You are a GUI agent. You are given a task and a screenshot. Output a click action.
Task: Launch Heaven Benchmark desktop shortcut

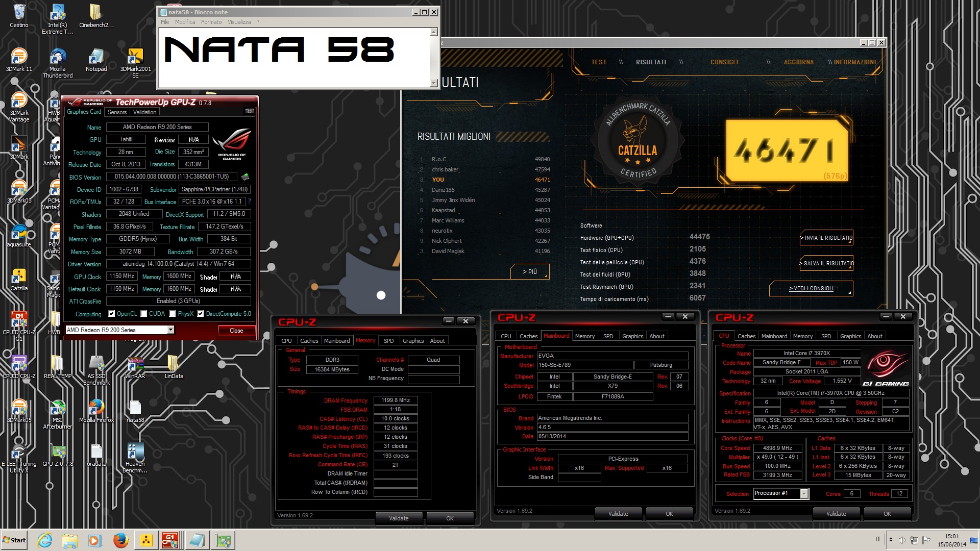coord(135,458)
